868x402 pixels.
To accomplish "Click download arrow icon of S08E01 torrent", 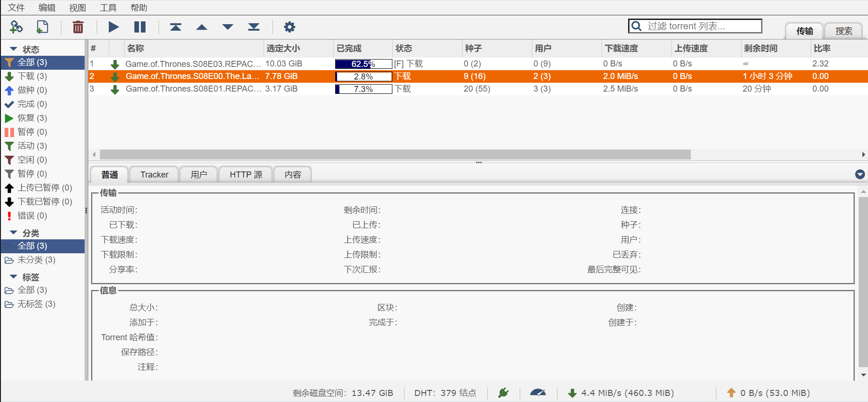I will (115, 90).
